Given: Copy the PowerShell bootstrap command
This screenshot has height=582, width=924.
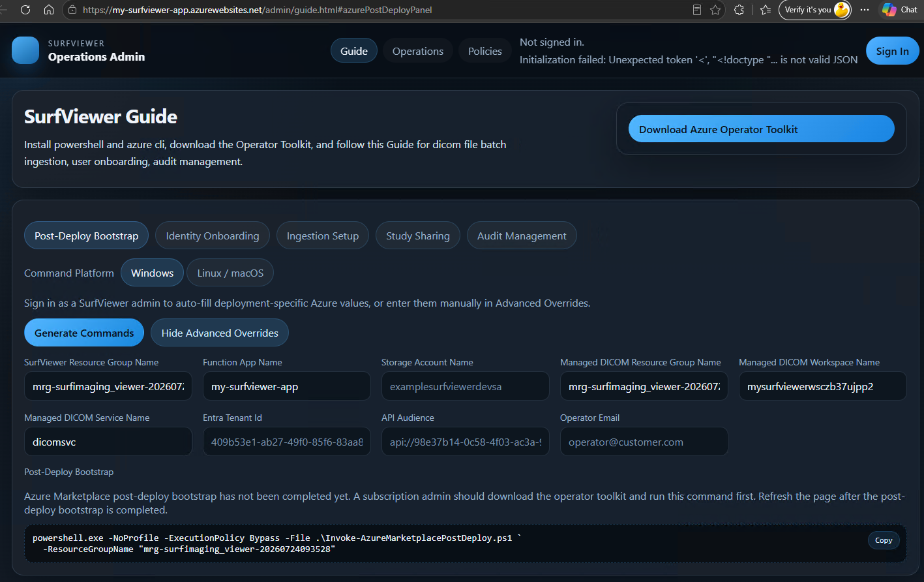Looking at the screenshot, I should (x=884, y=540).
